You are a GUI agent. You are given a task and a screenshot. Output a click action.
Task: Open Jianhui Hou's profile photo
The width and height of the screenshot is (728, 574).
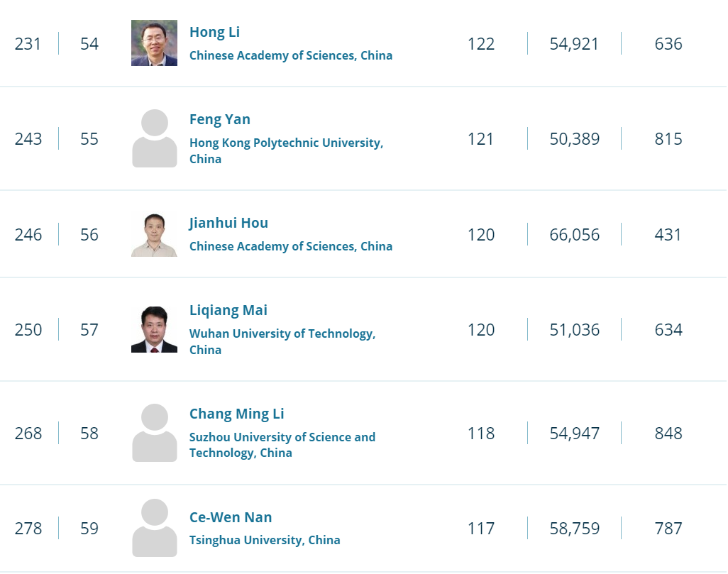(154, 234)
